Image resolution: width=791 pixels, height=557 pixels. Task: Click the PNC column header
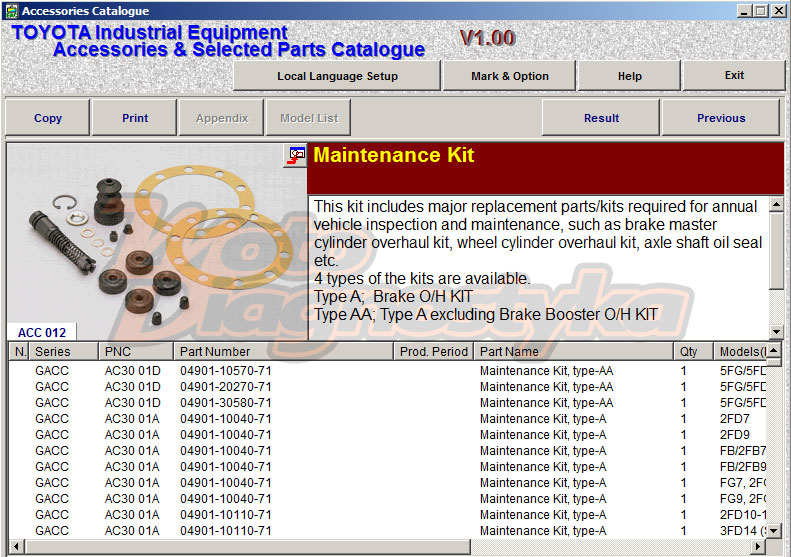(x=136, y=351)
